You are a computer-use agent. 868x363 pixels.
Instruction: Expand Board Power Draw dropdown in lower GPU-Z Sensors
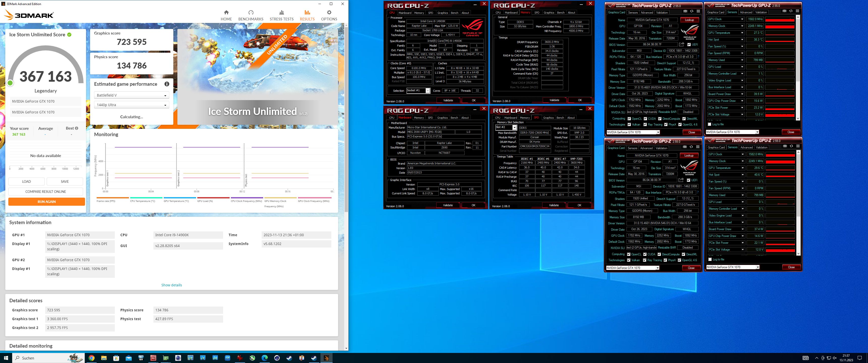pos(743,229)
